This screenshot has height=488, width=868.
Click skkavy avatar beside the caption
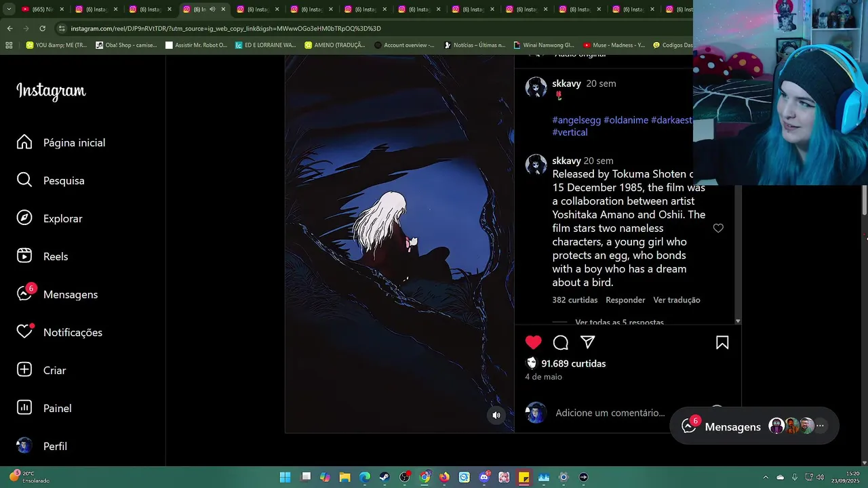pos(536,87)
